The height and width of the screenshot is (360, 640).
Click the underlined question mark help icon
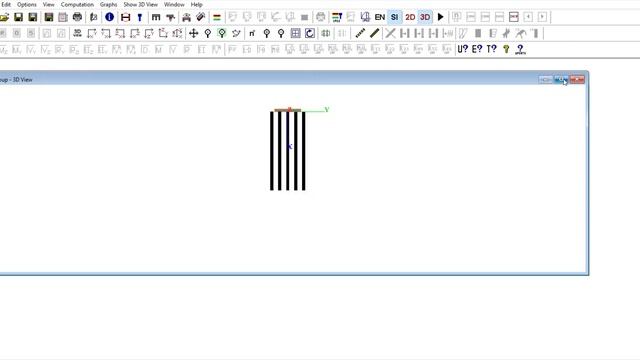point(520,49)
